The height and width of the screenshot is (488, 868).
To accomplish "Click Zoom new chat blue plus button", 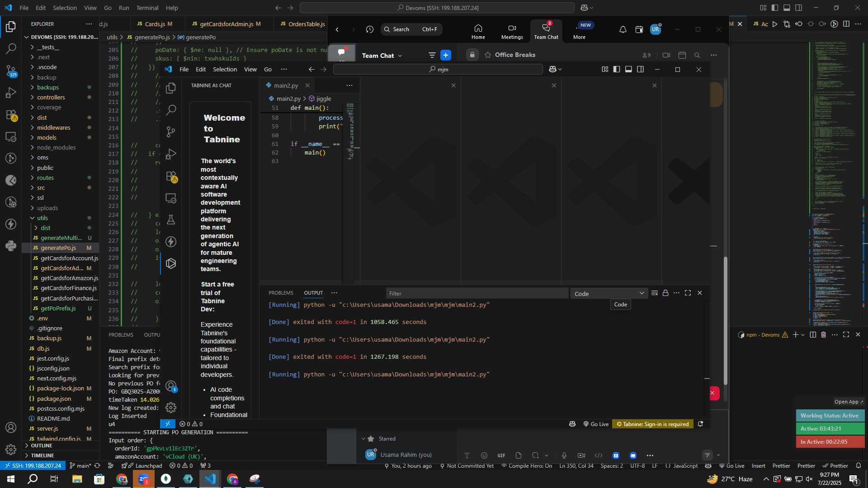I will click(x=446, y=55).
